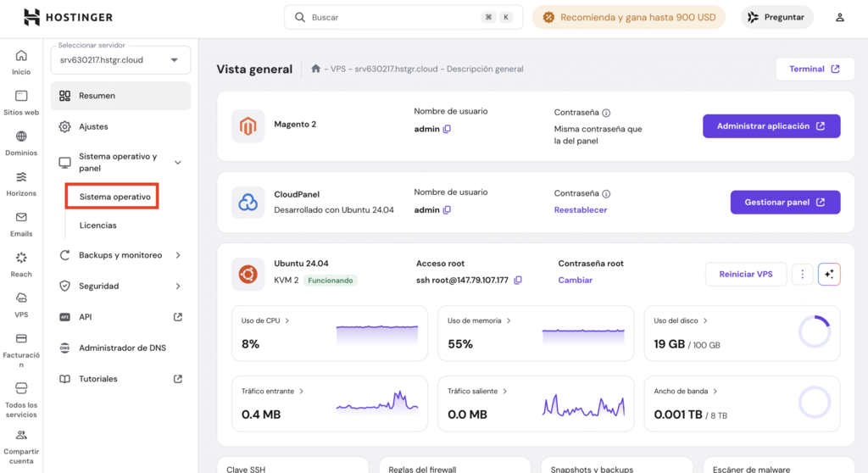Click the home breadcrumb icon

315,69
